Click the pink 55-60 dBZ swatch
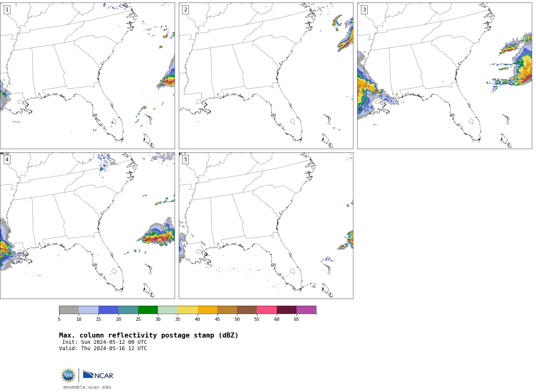 tap(267, 310)
